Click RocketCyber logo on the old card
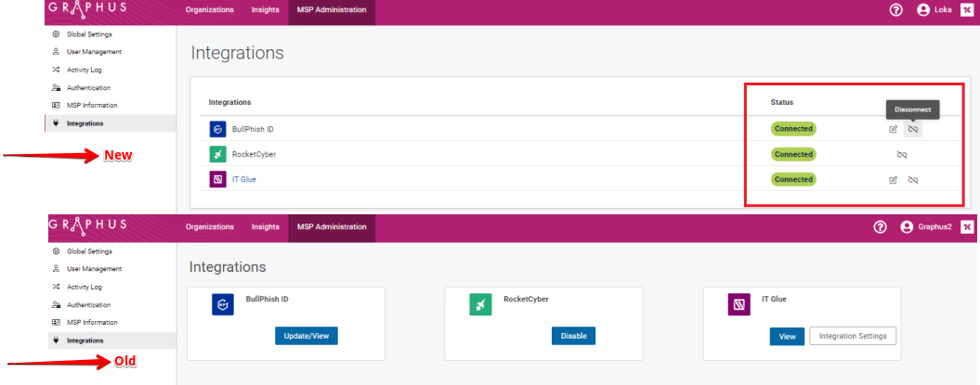Screen dimensions: 980x385 [x=480, y=304]
